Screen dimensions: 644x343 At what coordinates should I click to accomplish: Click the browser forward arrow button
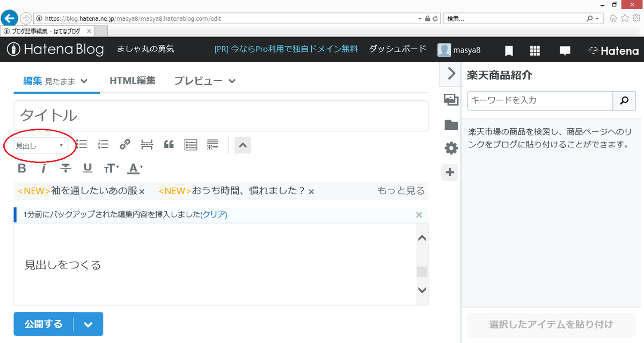click(25, 18)
